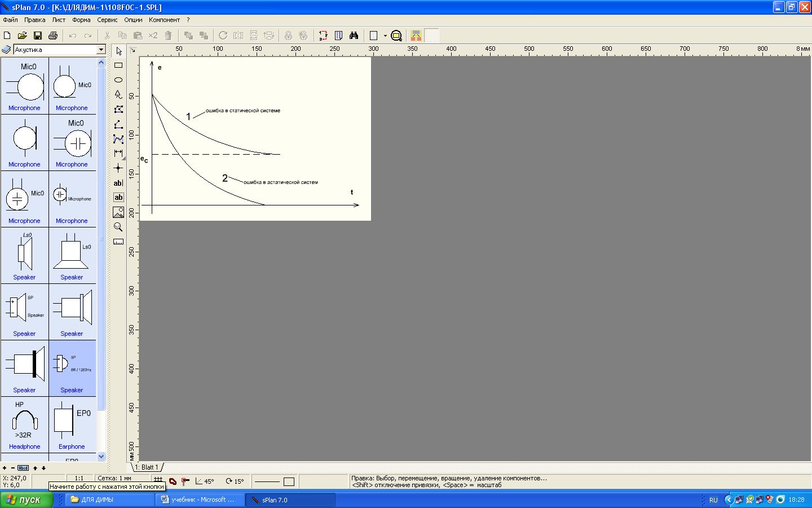Open the Форма menu
Screen dimensions: 812x508
click(81, 20)
